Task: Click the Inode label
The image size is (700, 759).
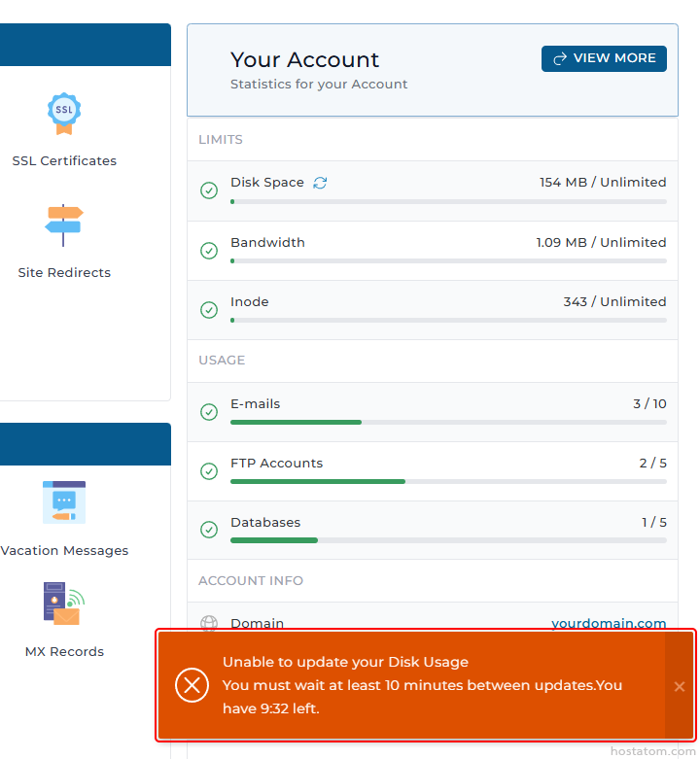Action: tap(249, 301)
